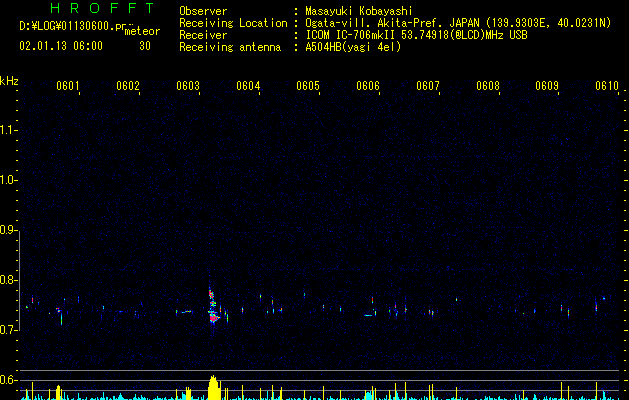This screenshot has width=629, height=400.
Task: Click the 0605 time marker
Action: click(308, 86)
